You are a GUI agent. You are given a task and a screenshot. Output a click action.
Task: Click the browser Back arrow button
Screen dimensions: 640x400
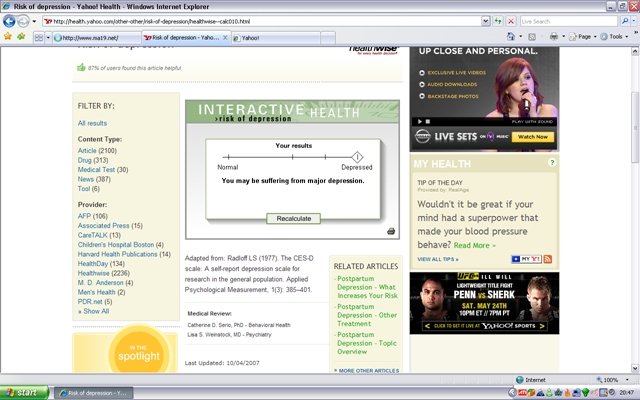[x=9, y=21]
